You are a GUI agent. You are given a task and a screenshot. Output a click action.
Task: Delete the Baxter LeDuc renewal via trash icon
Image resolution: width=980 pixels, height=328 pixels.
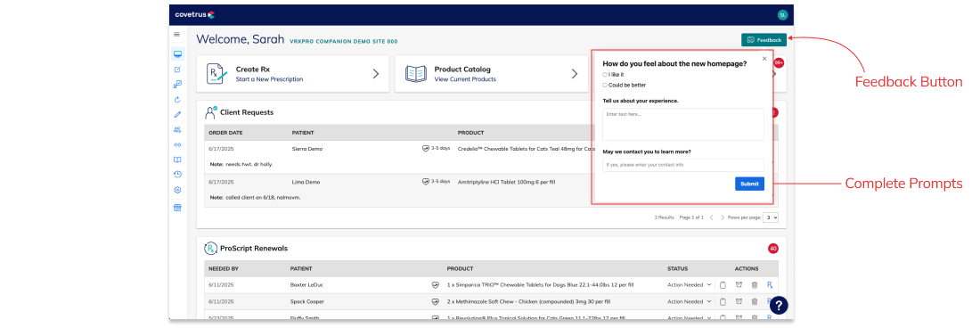coord(755,285)
